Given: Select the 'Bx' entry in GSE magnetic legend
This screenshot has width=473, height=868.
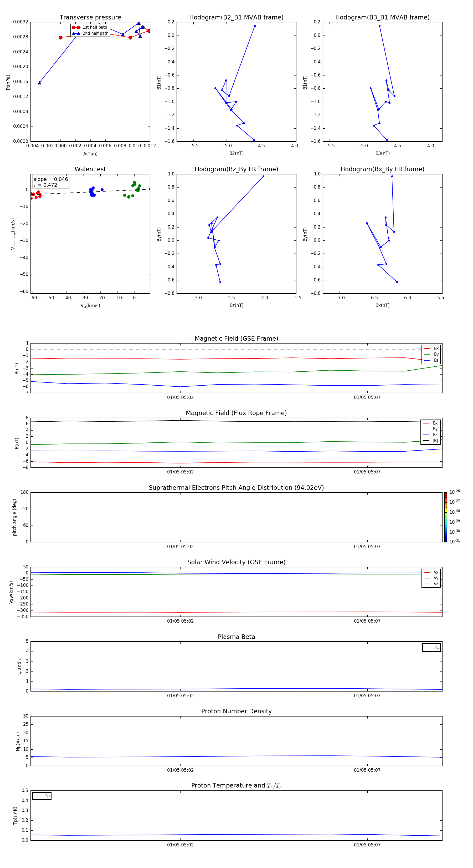Looking at the screenshot, I should (x=431, y=349).
